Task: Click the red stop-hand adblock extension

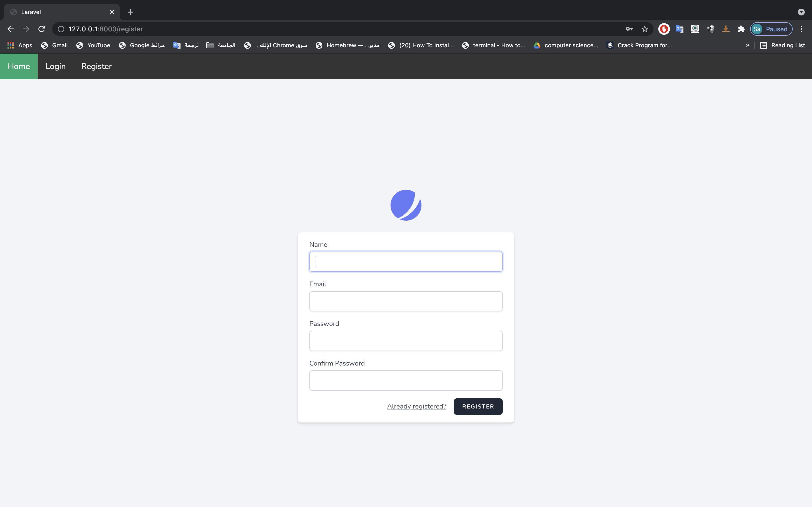Action: [664, 29]
